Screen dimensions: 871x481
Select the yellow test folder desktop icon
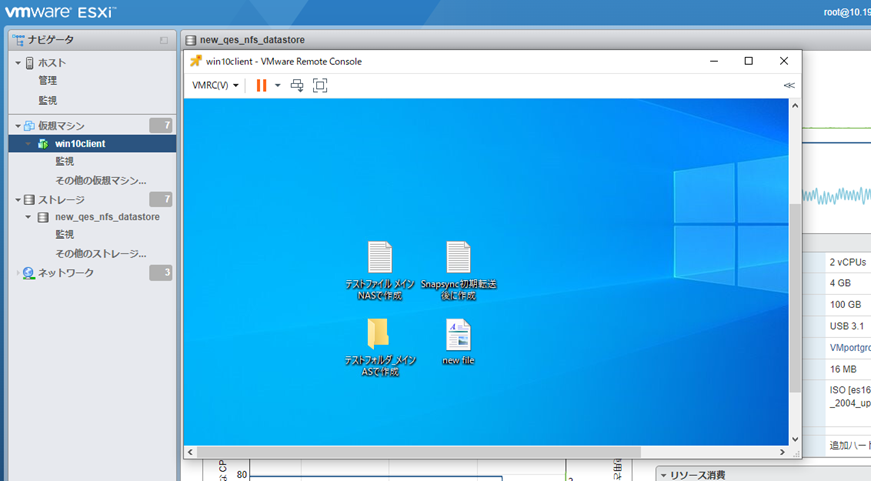click(x=379, y=335)
